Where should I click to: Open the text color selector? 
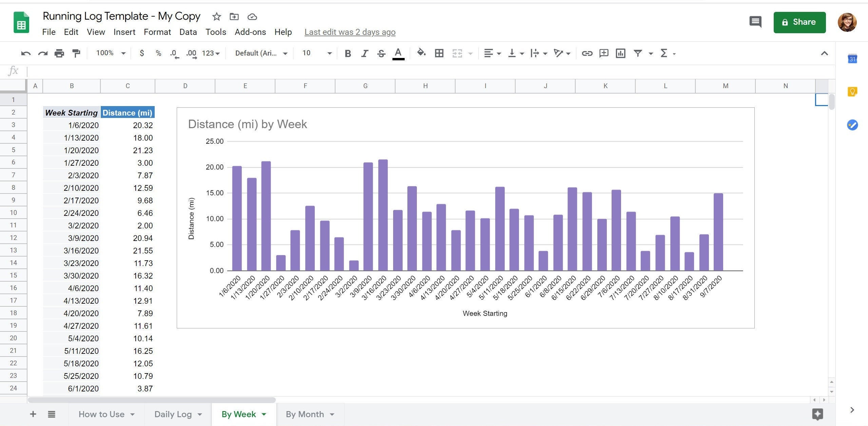[398, 53]
